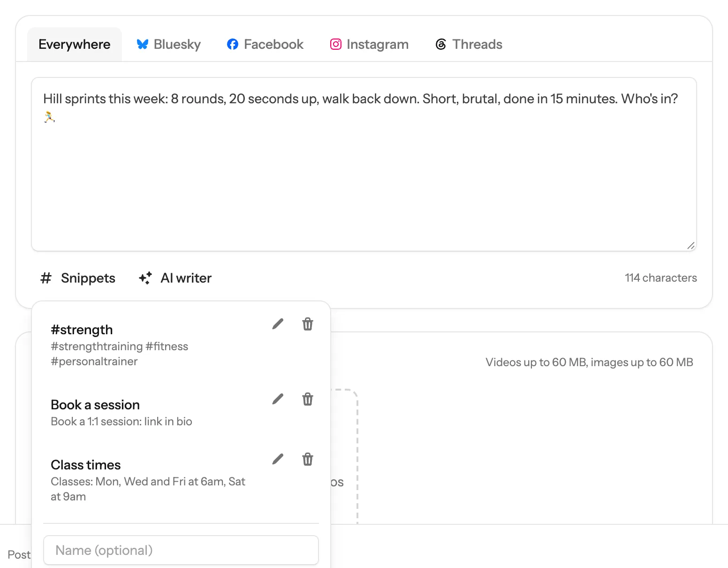Click the running emoji in post text
The width and height of the screenshot is (728, 568).
click(49, 117)
